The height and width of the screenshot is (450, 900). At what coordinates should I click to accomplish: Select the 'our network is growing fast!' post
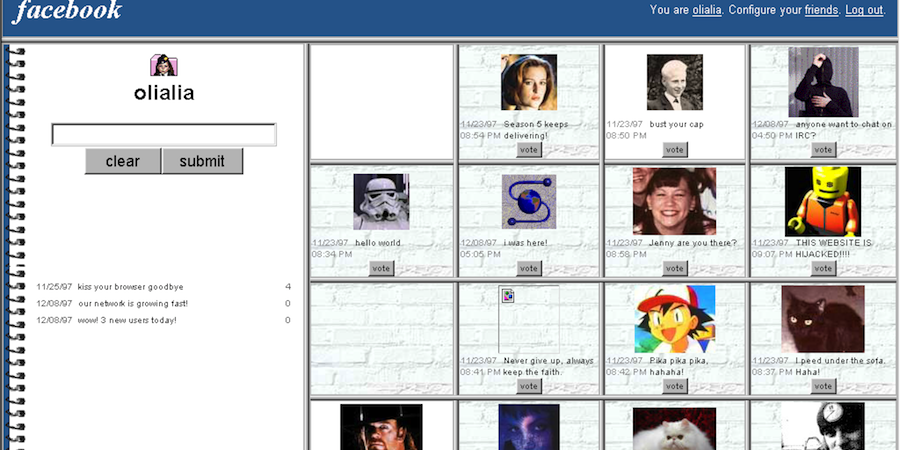point(133,304)
